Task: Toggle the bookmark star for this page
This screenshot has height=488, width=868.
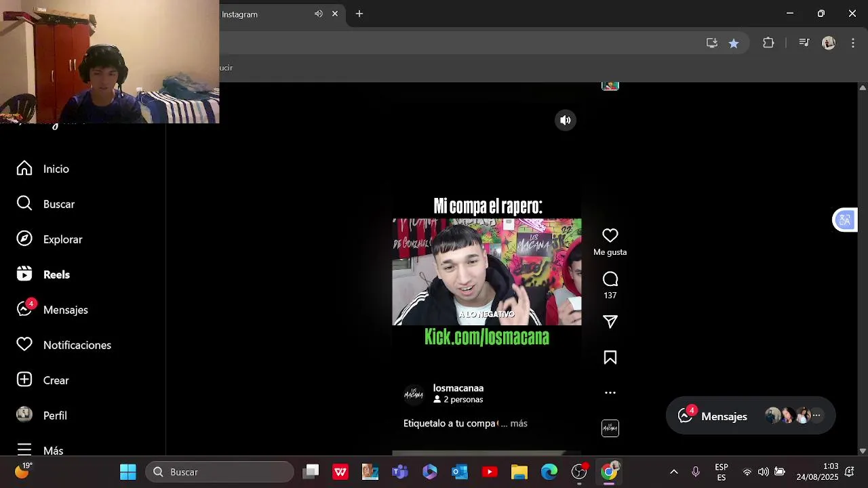Action: pos(734,43)
